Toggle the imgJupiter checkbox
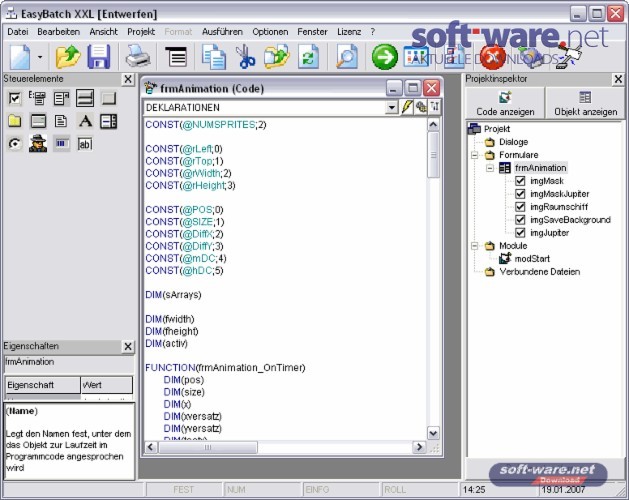Screen dimensions: 629x500 tap(520, 232)
